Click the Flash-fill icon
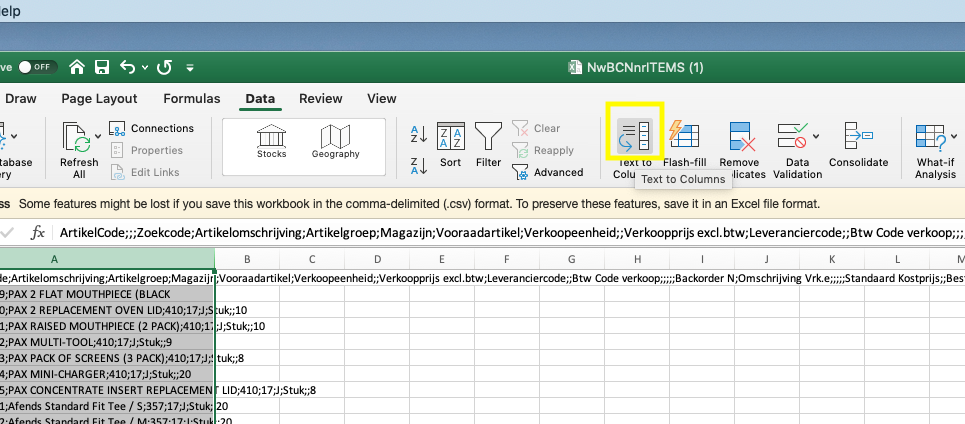Image resolution: width=965 pixels, height=424 pixels. 684,137
